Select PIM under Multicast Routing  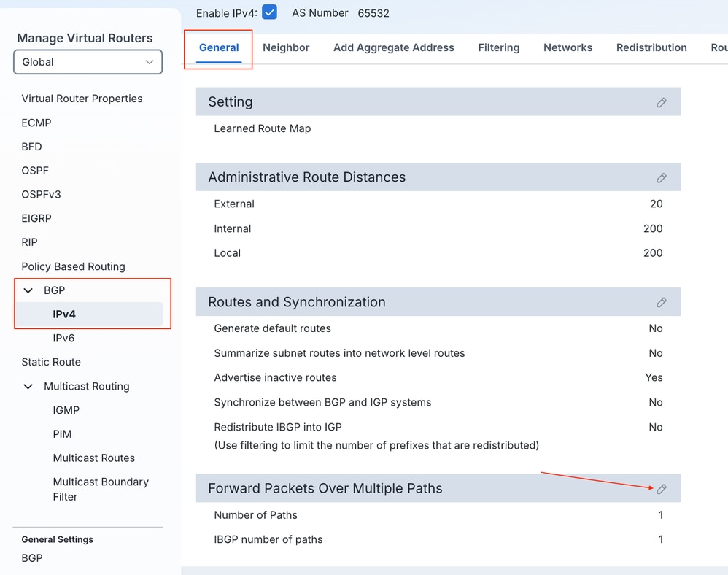pyautogui.click(x=62, y=434)
